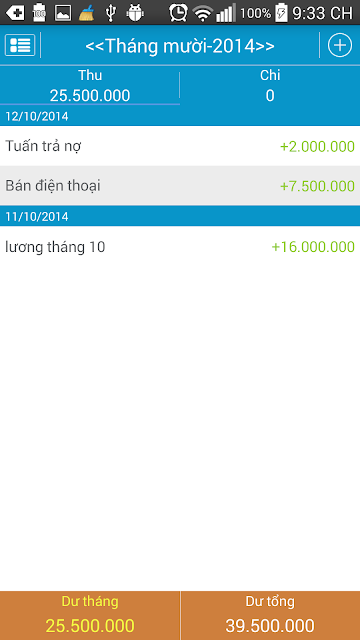The height and width of the screenshot is (640, 360).
Task: Switch to the Thu income tab
Action: point(90,85)
